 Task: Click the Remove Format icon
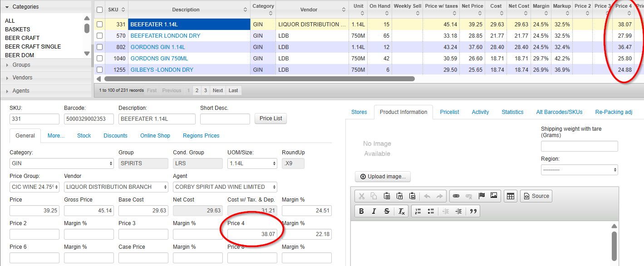pyautogui.click(x=402, y=211)
